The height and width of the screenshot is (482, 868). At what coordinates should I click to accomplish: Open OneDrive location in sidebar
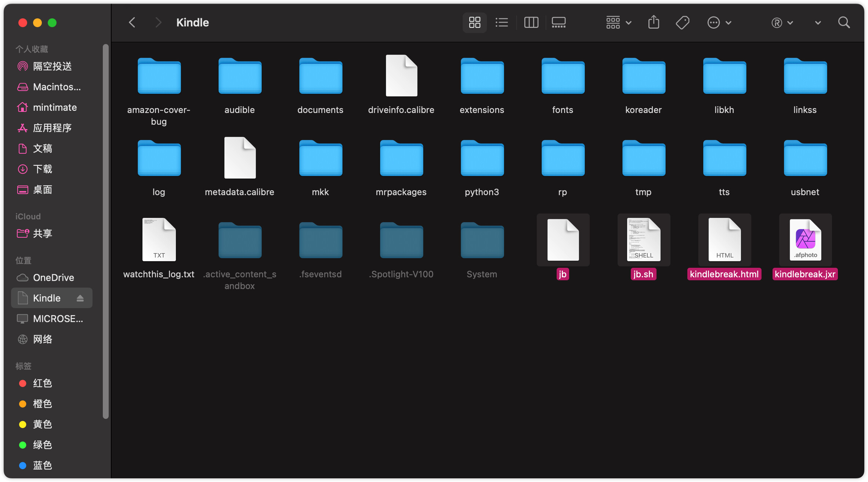pos(53,278)
